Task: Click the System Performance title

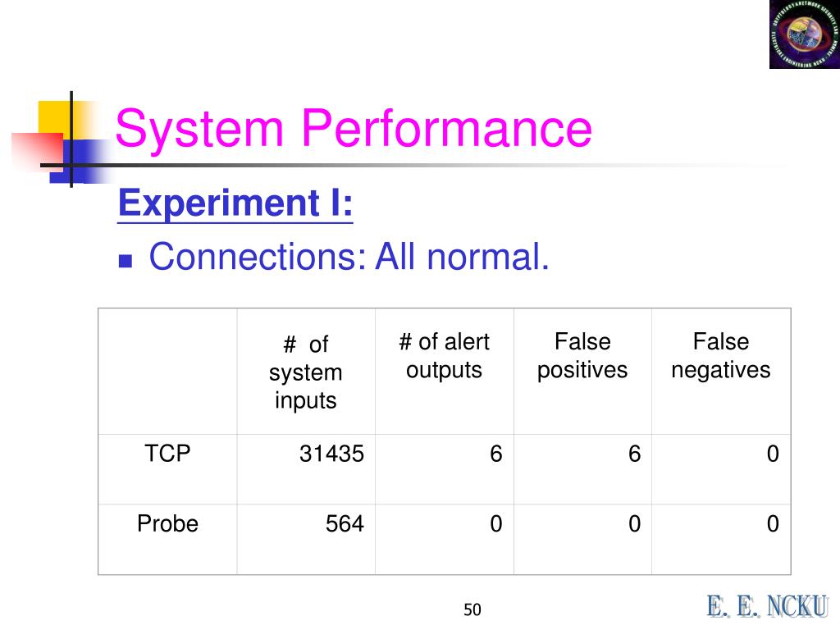Action: pos(353,128)
